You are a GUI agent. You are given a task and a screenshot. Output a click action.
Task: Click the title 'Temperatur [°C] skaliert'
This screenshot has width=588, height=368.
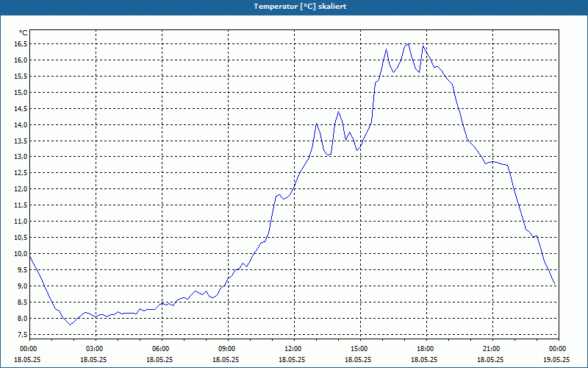(x=300, y=7)
